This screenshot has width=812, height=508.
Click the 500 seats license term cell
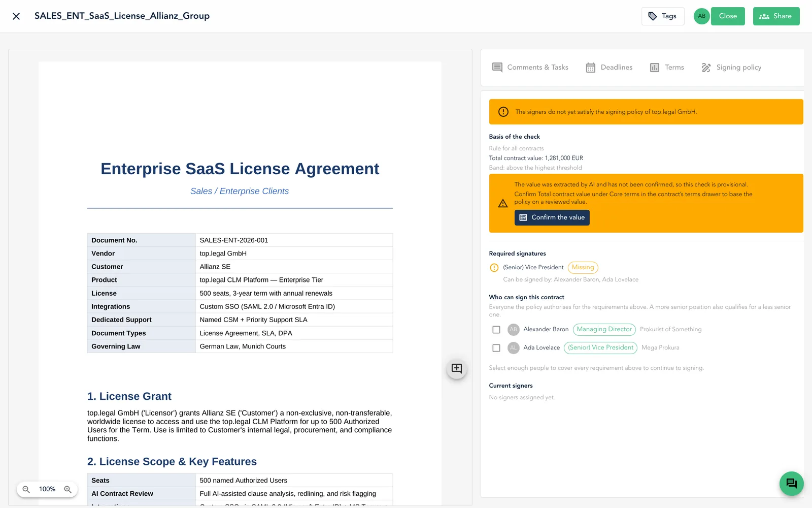[294, 293]
